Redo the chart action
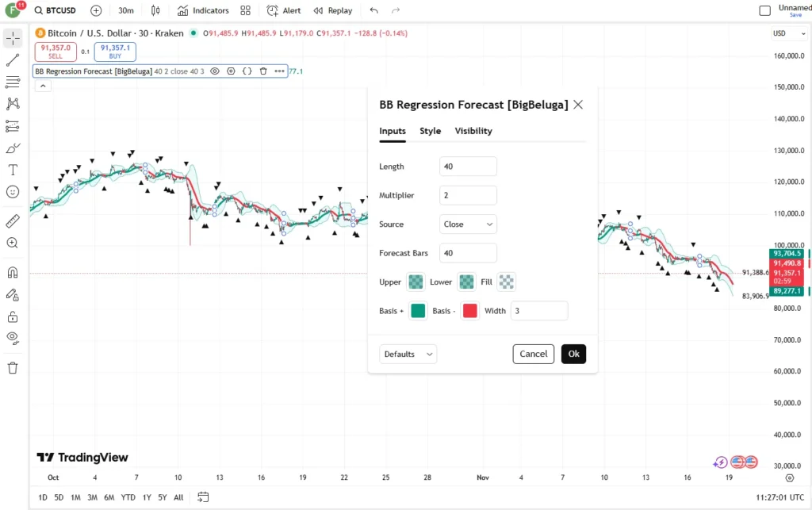The width and height of the screenshot is (812, 510). coord(396,10)
